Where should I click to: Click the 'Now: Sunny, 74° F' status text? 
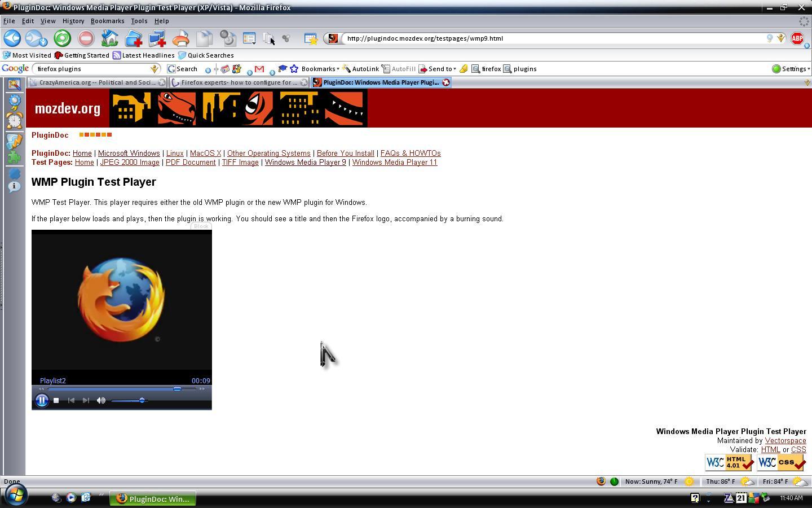(651, 481)
